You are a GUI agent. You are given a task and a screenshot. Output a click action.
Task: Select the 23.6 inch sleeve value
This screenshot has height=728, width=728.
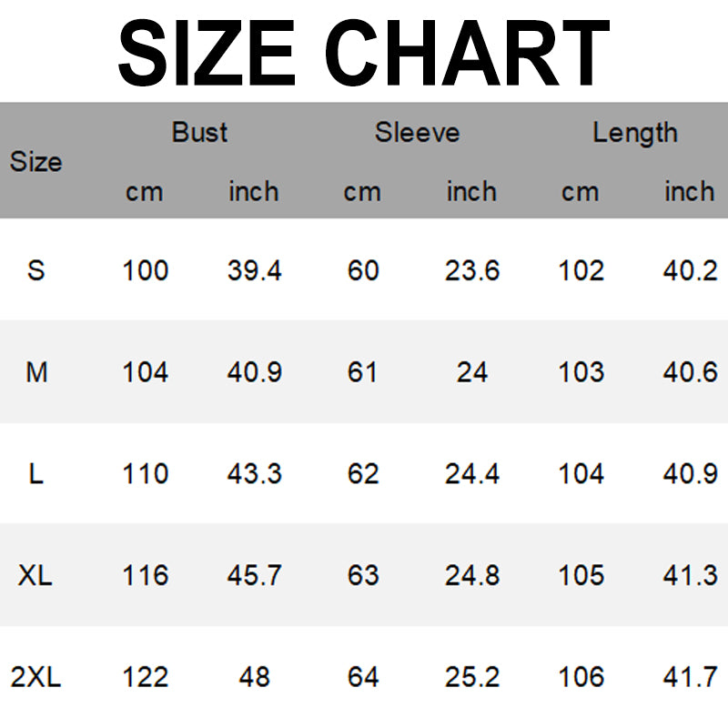tap(471, 270)
